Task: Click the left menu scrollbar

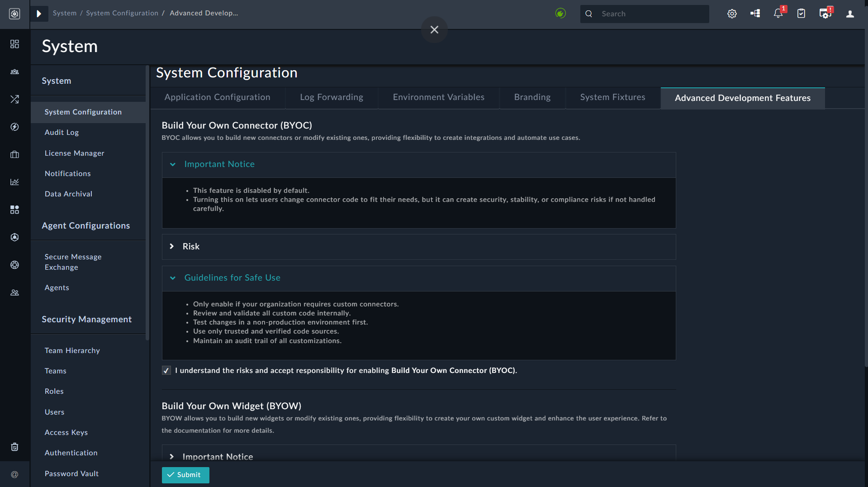Action: coord(147,203)
